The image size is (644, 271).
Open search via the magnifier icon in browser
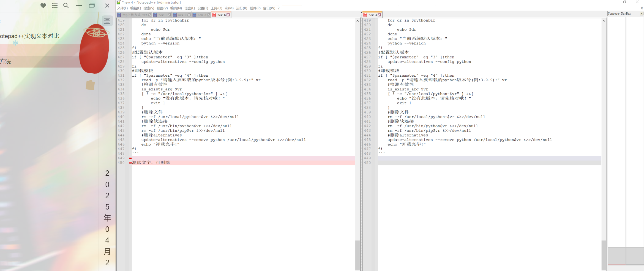point(66,6)
